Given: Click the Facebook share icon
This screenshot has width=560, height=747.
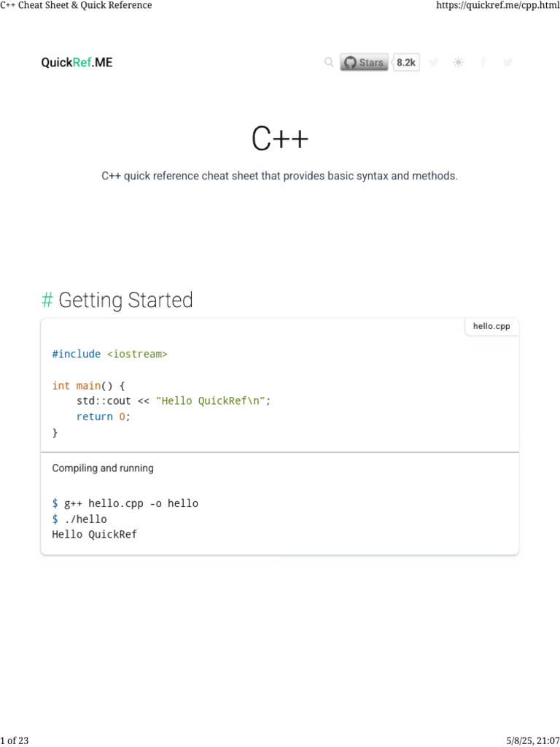Looking at the screenshot, I should tap(483, 63).
